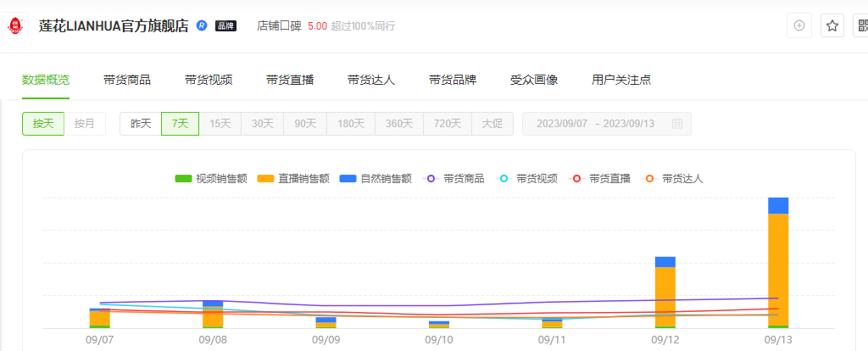The width and height of the screenshot is (868, 351).
Task: Click the 09/13 stacked sales bar
Action: pos(778,263)
